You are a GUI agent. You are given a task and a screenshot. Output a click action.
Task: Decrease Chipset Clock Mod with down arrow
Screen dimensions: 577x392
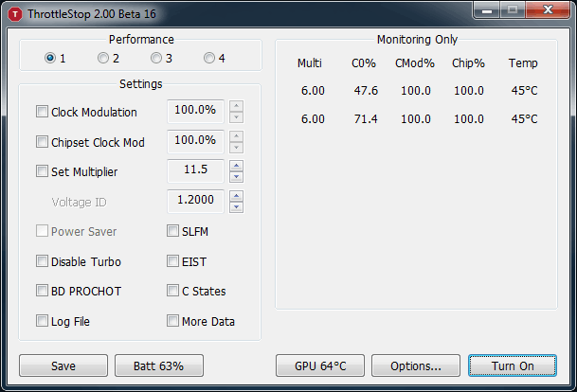click(236, 148)
